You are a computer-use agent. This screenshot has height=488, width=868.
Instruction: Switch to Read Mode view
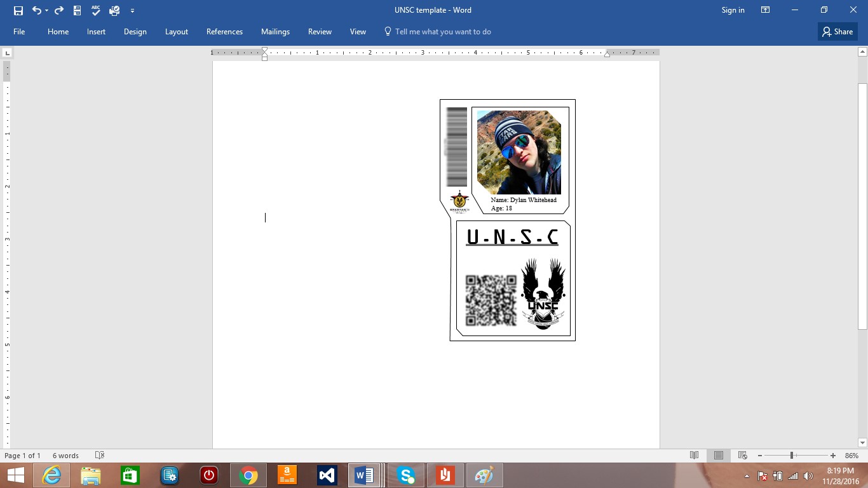(x=695, y=456)
